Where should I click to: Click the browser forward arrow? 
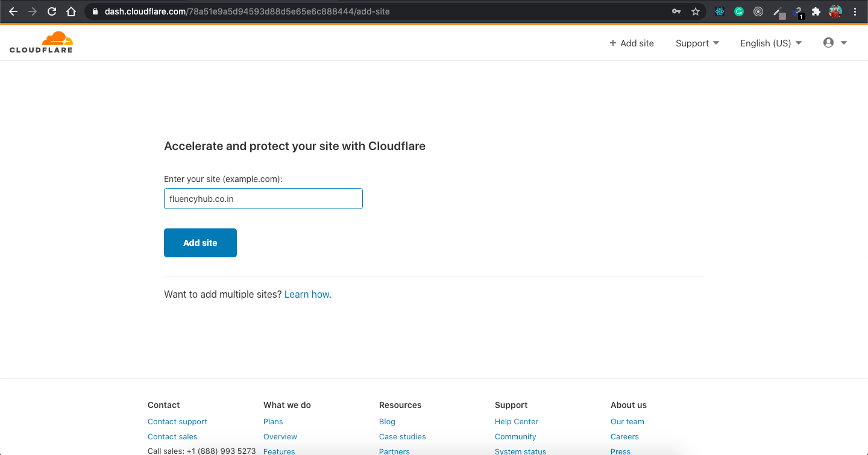[33, 11]
